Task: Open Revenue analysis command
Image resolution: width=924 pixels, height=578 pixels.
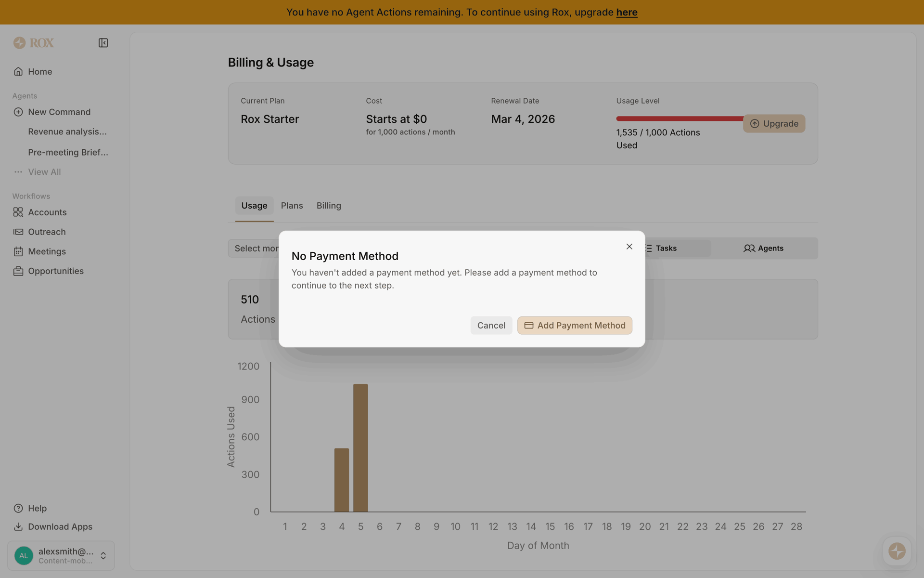Action: [x=67, y=131]
